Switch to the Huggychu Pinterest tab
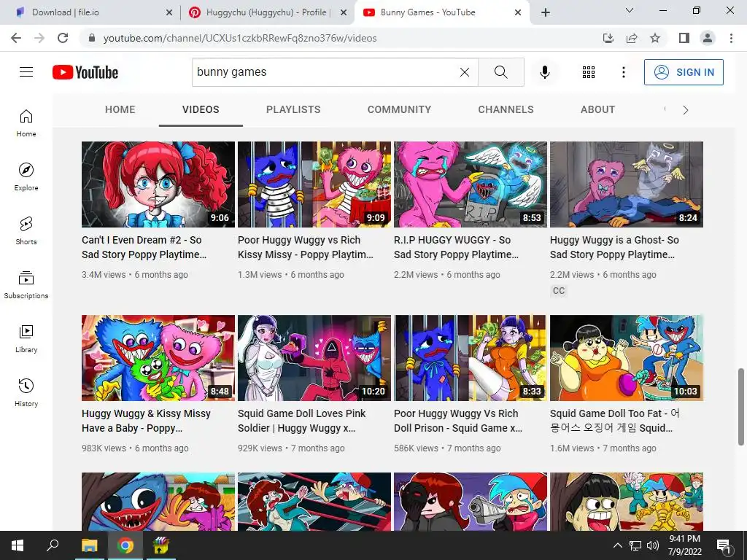Image resolution: width=747 pixels, height=560 pixels. click(x=267, y=12)
